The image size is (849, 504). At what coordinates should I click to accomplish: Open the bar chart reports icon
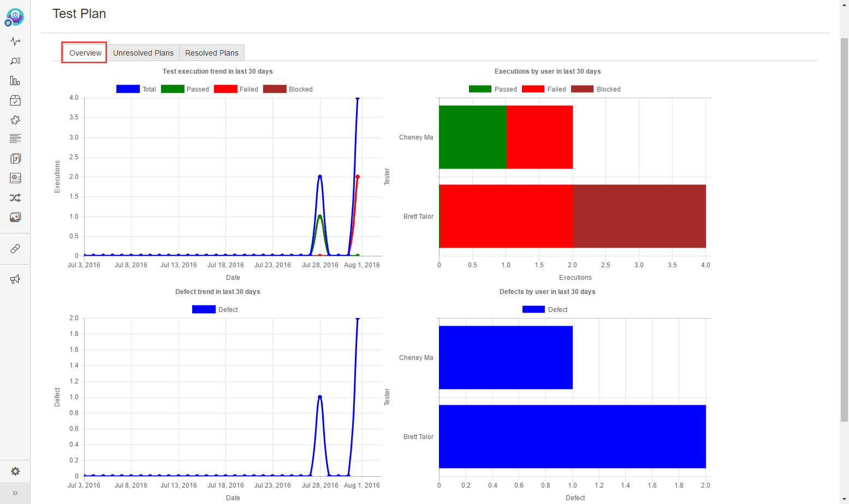15,81
